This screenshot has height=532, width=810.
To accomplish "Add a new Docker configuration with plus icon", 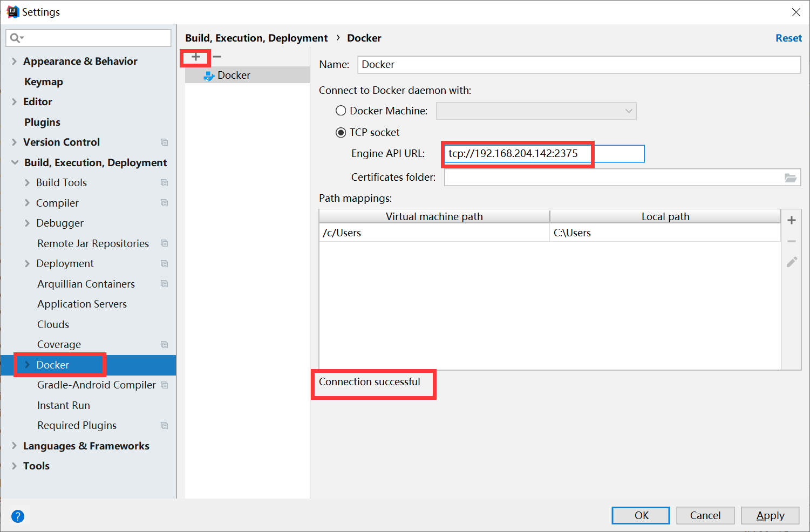I will pyautogui.click(x=196, y=57).
